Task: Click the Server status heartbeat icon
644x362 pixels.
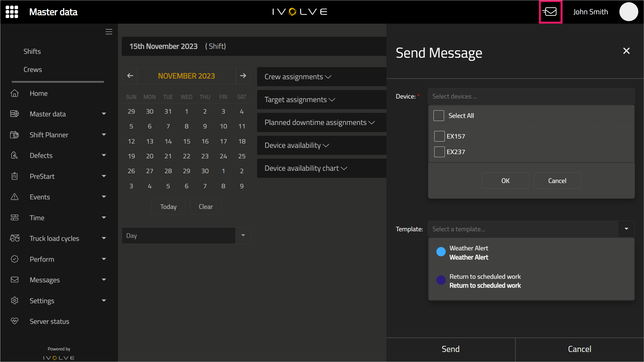Action: point(15,321)
